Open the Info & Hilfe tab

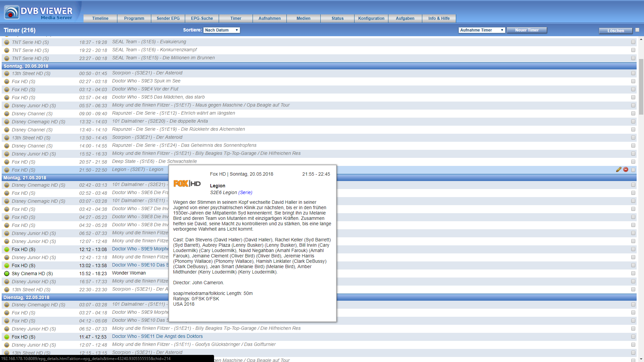(x=439, y=18)
